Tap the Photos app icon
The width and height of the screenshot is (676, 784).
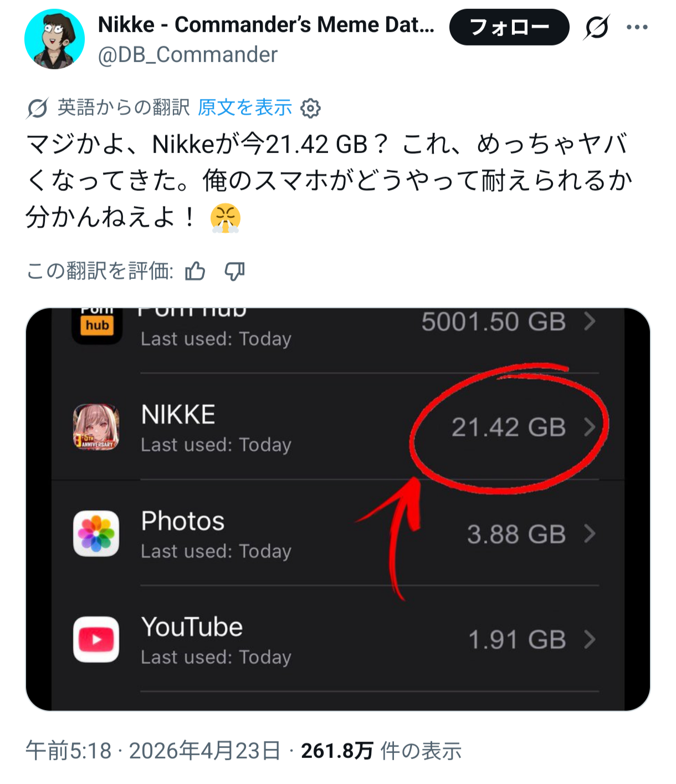coord(96,533)
